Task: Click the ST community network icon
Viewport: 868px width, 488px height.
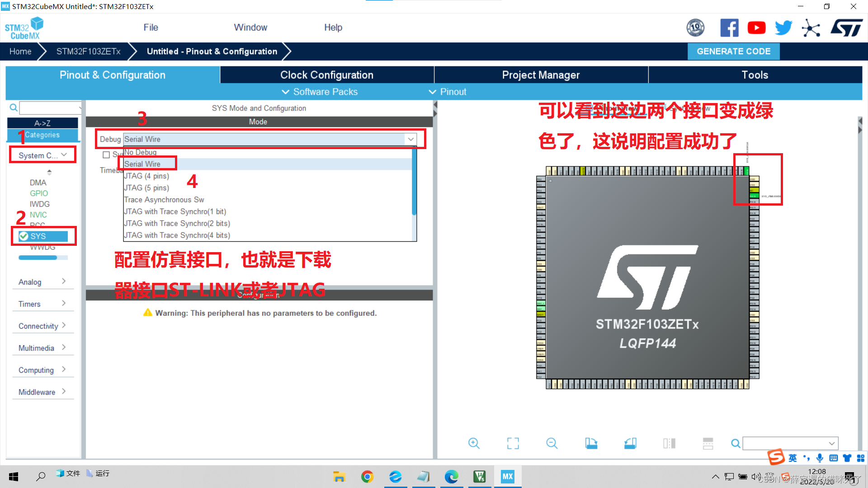Action: click(811, 28)
